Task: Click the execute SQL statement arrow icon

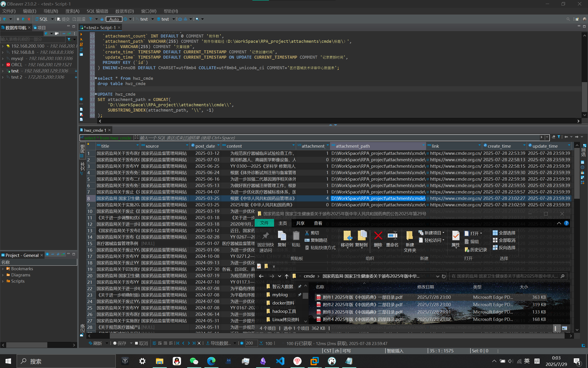Action: (81, 34)
